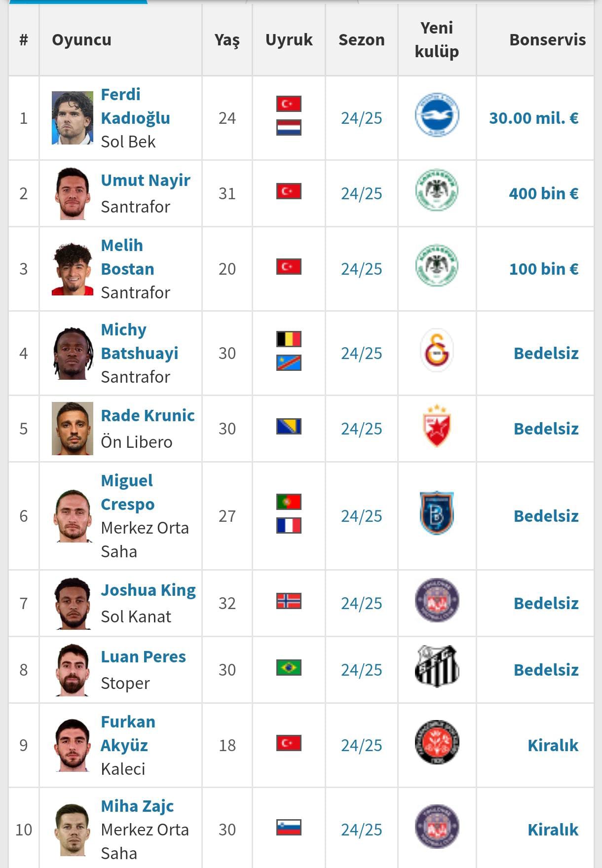This screenshot has width=602, height=868.
Task: Open the Red Star Belgrade club crest
Action: pyautogui.click(x=437, y=426)
